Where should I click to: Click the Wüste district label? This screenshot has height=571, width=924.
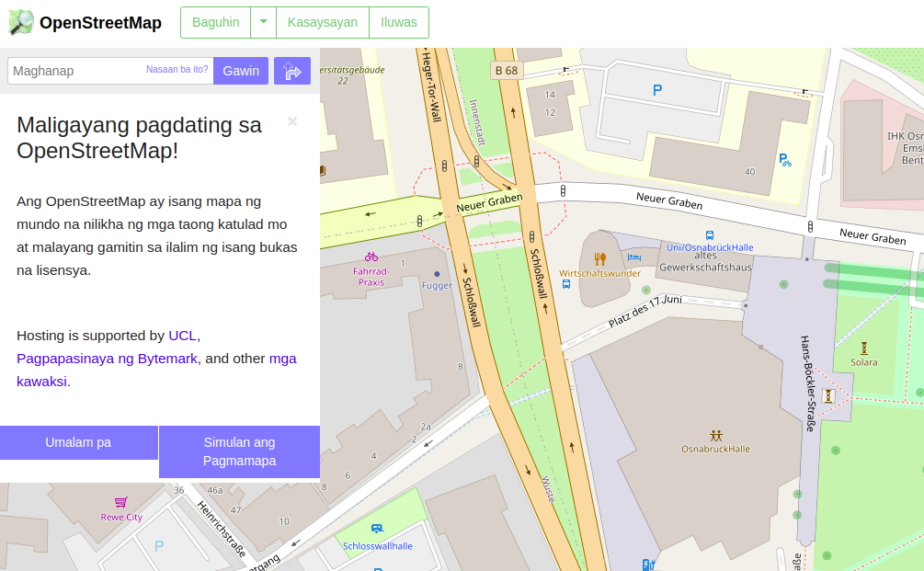click(x=548, y=489)
